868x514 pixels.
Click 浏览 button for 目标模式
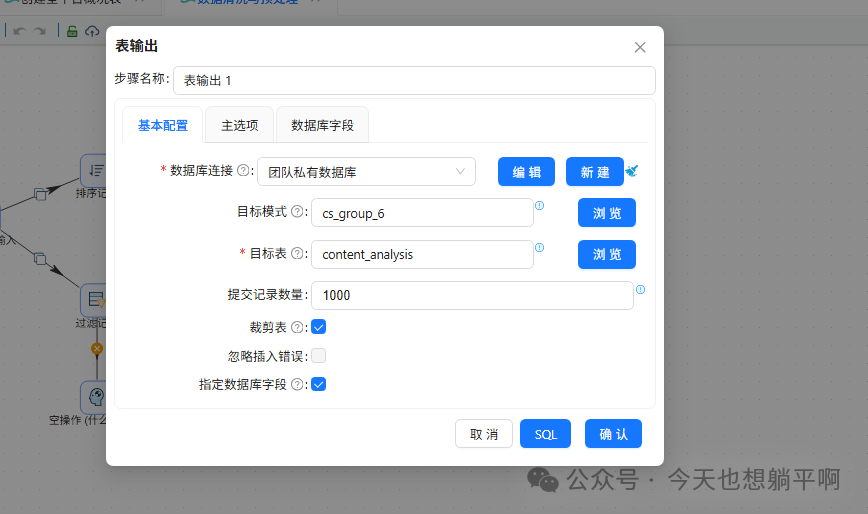tap(607, 213)
